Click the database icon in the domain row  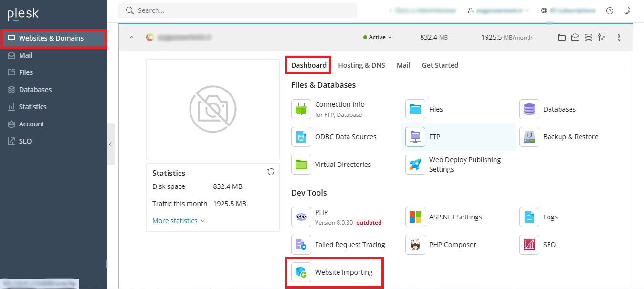click(589, 37)
